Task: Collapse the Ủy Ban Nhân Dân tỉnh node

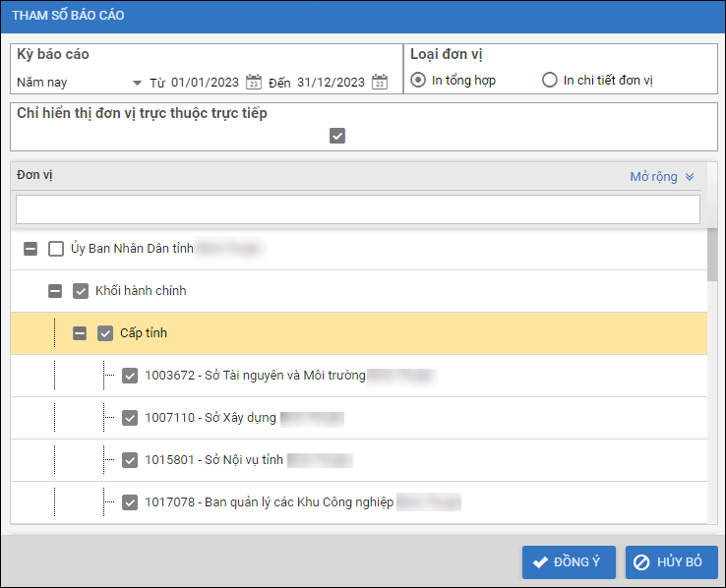Action: 30,249
